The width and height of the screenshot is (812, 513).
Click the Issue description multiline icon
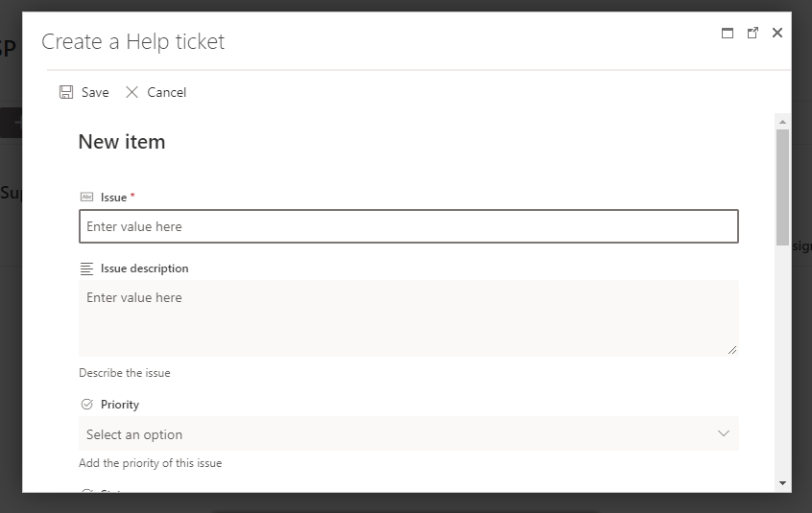tap(87, 268)
